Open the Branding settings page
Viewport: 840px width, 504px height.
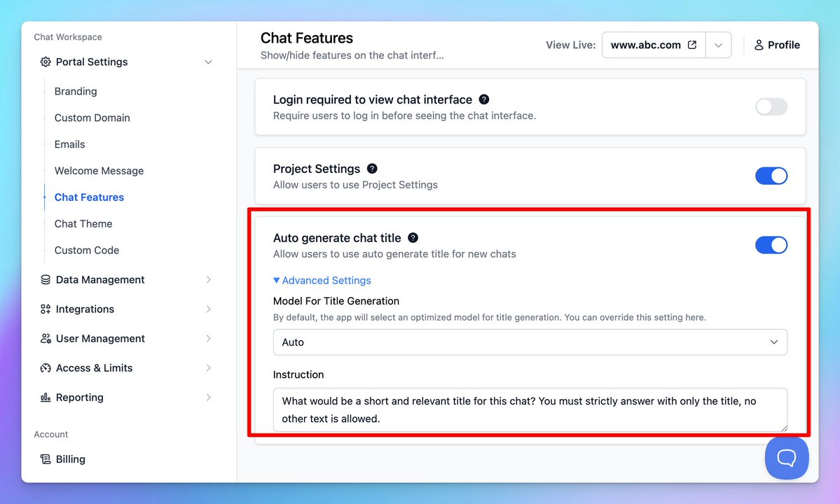click(x=76, y=92)
